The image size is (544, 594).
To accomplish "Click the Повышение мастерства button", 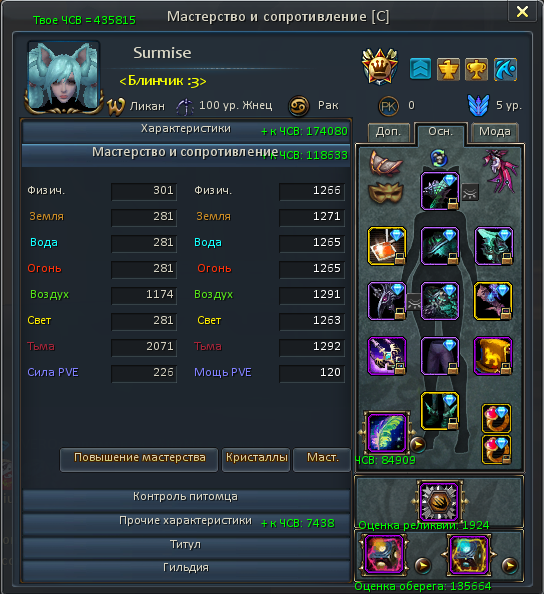I will [139, 459].
